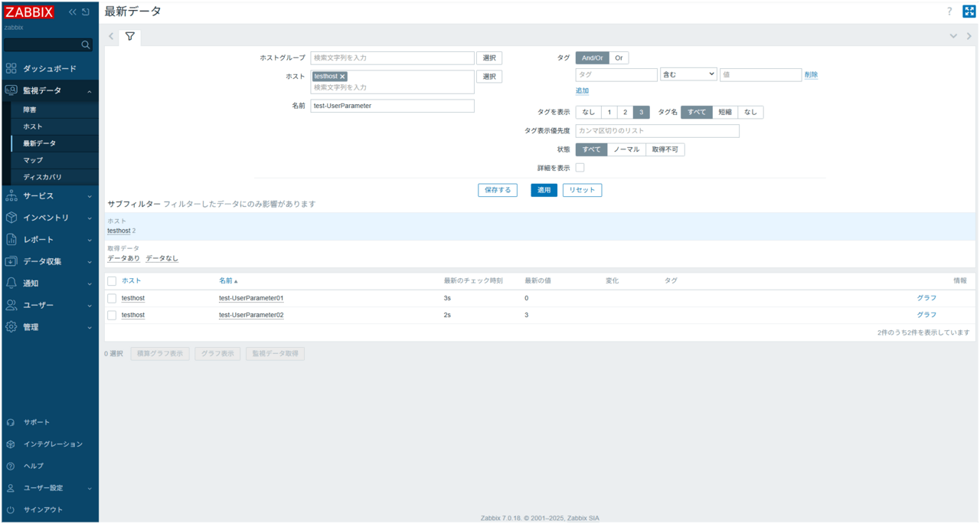The height and width of the screenshot is (524, 980).
Task: Click the search magnifier icon in sidebar
Action: 85,45
